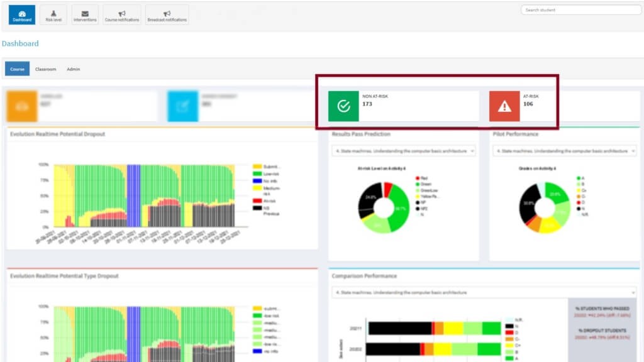Switch to the Admin tab
The image size is (644, 362).
click(73, 69)
